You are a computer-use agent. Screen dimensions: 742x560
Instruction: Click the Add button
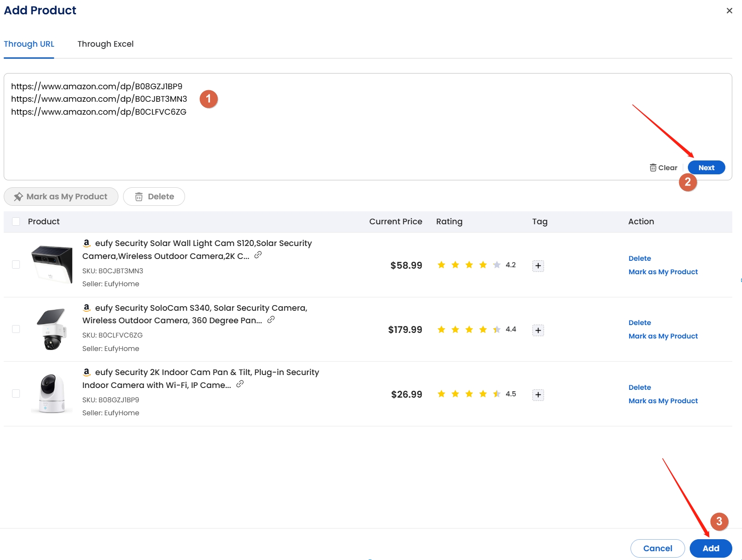(x=711, y=548)
